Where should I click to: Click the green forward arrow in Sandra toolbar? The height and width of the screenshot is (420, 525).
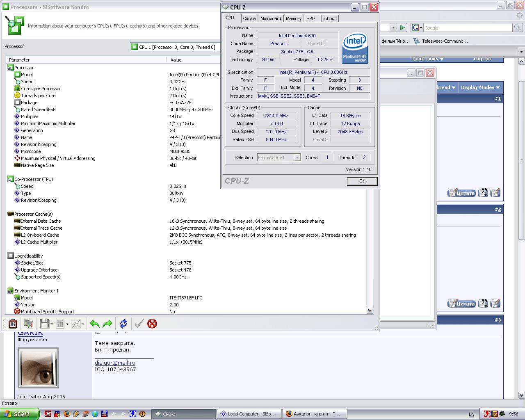107,324
